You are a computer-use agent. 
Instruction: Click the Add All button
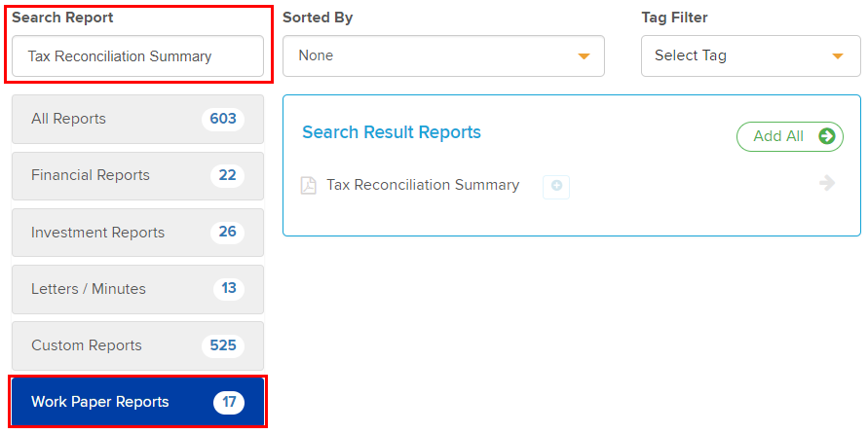(789, 136)
